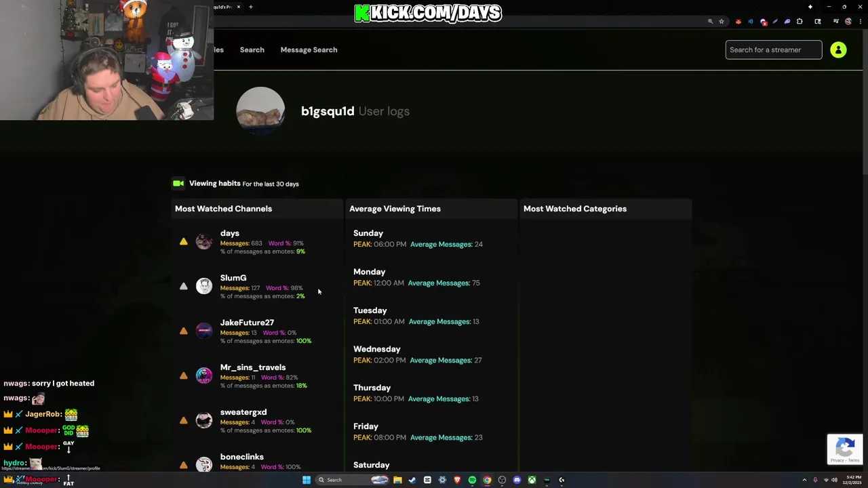Click the warning triangle beside days
868x488 pixels.
(184, 241)
